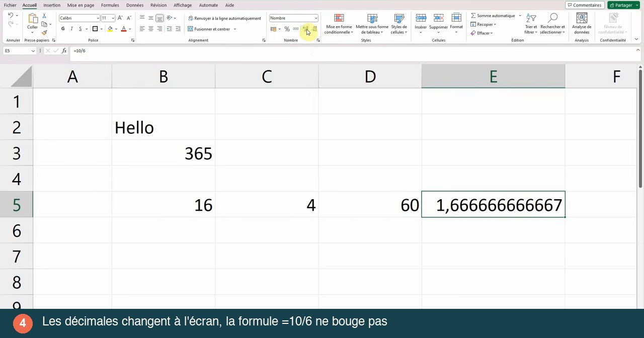Open Mise en forme conditionnelle menu
The image size is (644, 338).
(x=339, y=24)
